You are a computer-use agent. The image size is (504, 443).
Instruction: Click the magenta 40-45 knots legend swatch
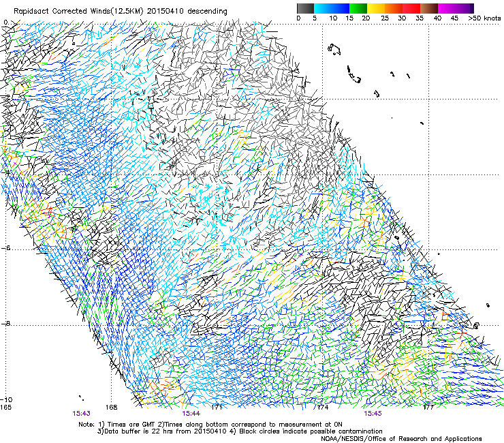click(x=447, y=8)
